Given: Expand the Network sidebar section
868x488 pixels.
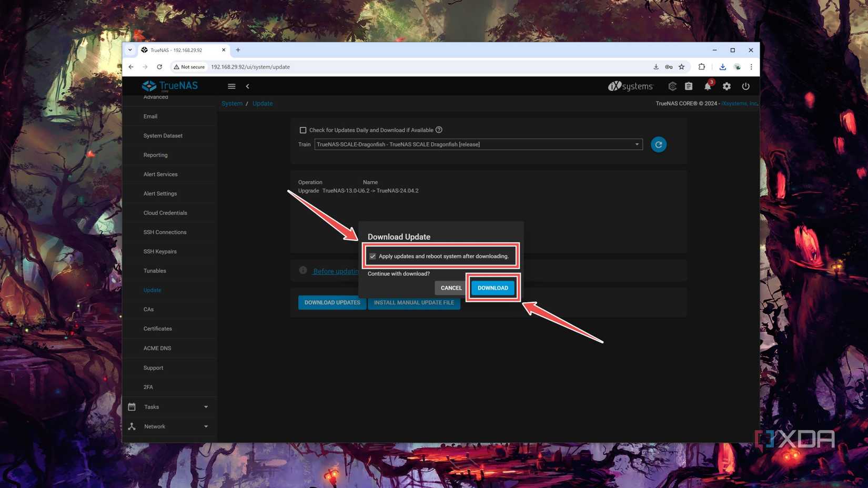Looking at the screenshot, I should pyautogui.click(x=169, y=426).
